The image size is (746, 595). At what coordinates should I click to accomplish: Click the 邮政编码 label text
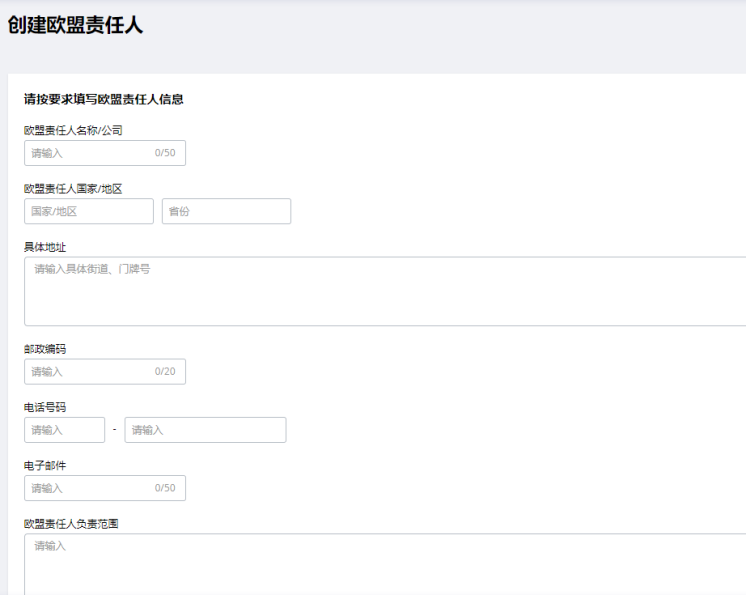click(45, 349)
